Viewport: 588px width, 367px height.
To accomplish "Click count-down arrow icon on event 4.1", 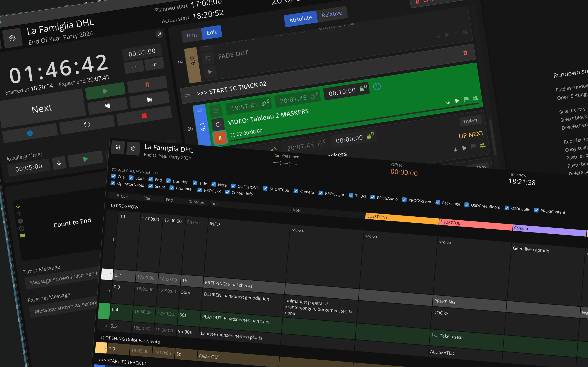I will [x=448, y=102].
